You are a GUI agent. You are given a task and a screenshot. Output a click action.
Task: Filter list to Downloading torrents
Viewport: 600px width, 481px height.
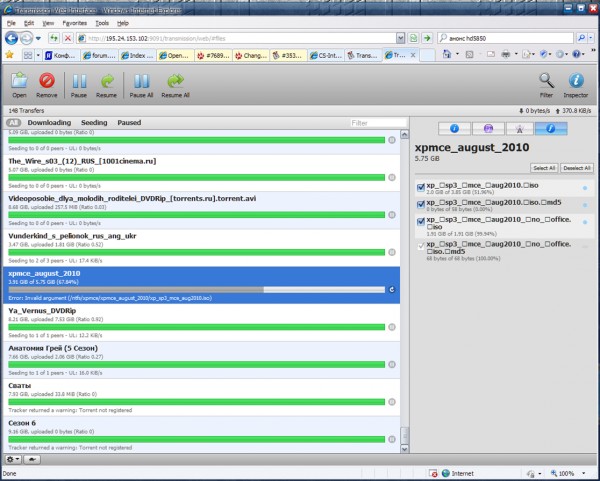[49, 123]
